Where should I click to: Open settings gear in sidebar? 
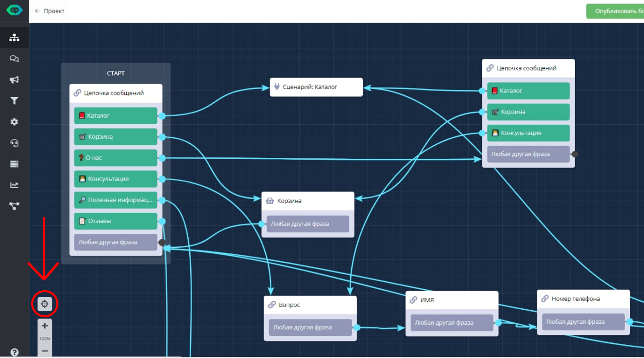(14, 122)
